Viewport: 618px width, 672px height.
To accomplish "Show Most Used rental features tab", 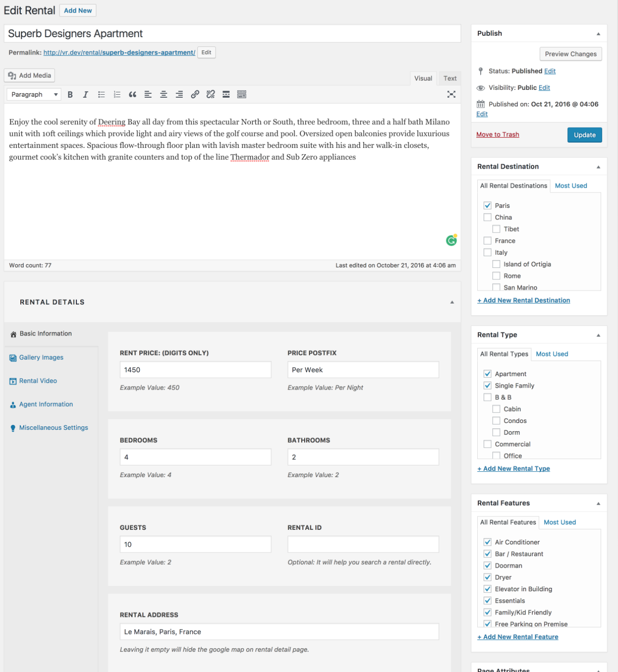I will (x=559, y=522).
